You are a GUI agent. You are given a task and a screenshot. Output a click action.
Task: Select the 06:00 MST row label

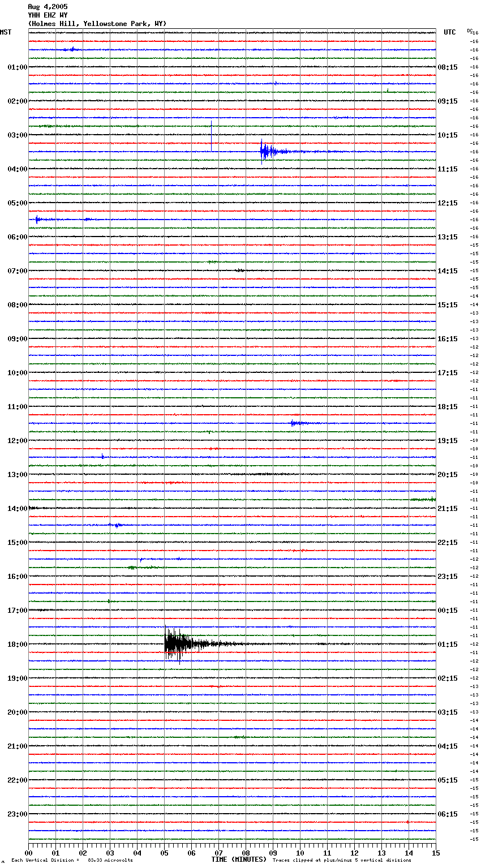pyautogui.click(x=18, y=237)
